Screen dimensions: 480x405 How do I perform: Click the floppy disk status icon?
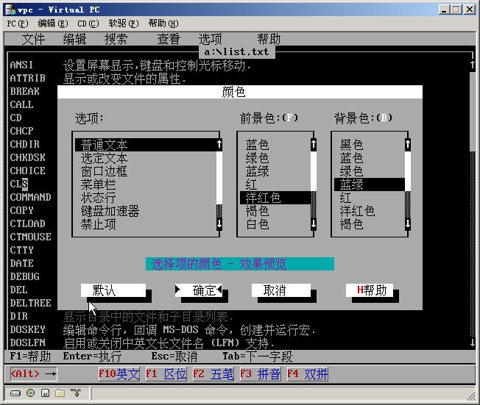[45, 393]
